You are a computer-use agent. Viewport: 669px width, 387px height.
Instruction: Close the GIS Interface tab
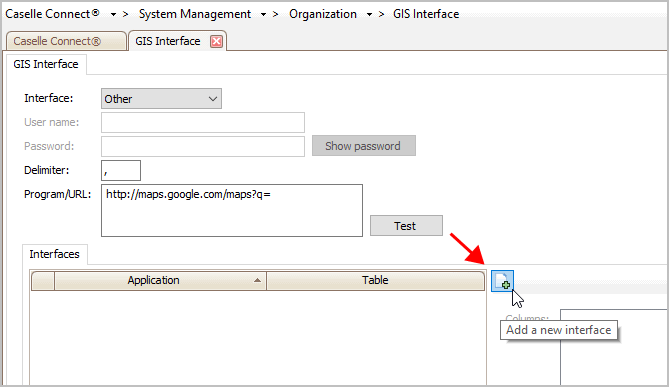tap(217, 41)
